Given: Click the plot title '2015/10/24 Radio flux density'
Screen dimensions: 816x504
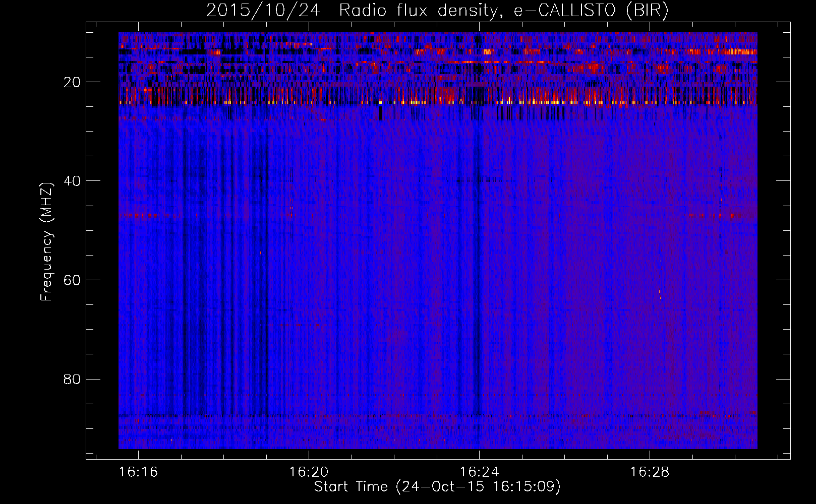Looking at the screenshot, I should click(x=438, y=11).
